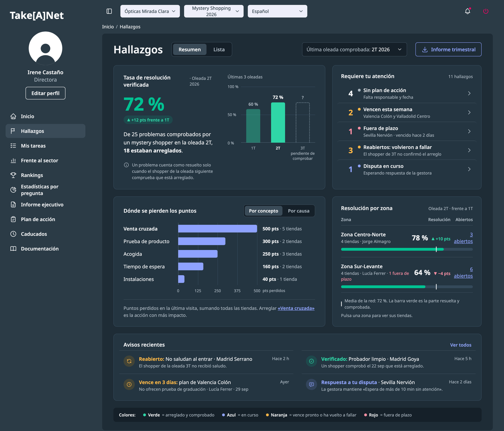
Task: Switch to the Resumen view
Action: point(190,50)
